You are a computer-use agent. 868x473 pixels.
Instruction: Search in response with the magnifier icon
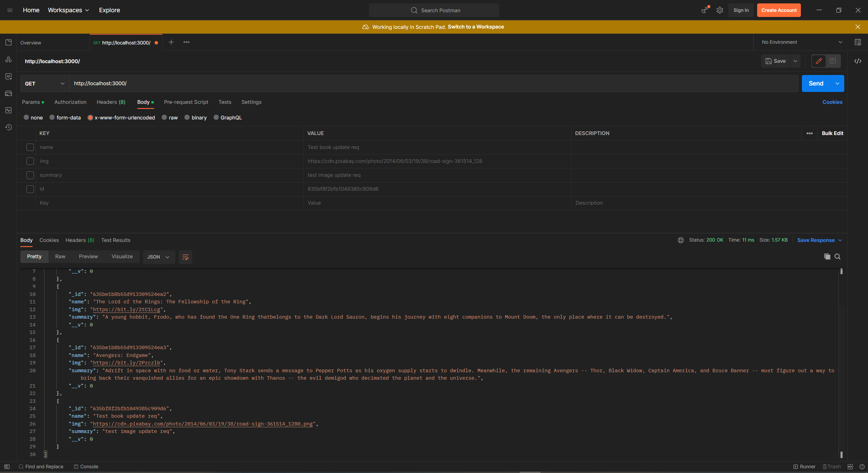pos(837,257)
